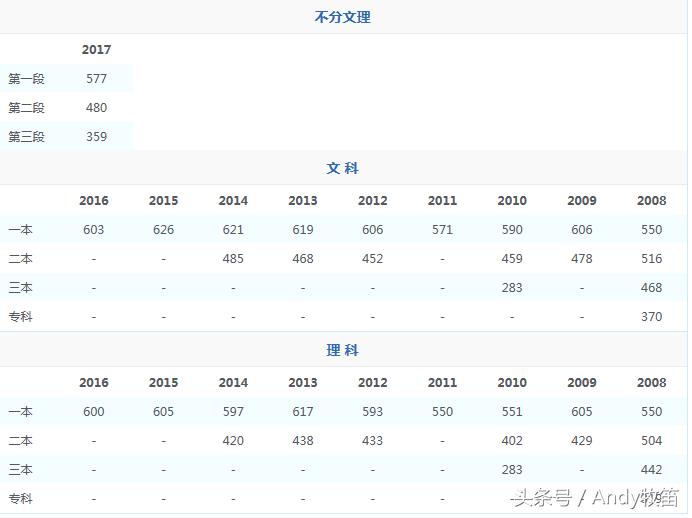Click 文科 二本 value 516
The image size is (692, 518).
[651, 259]
